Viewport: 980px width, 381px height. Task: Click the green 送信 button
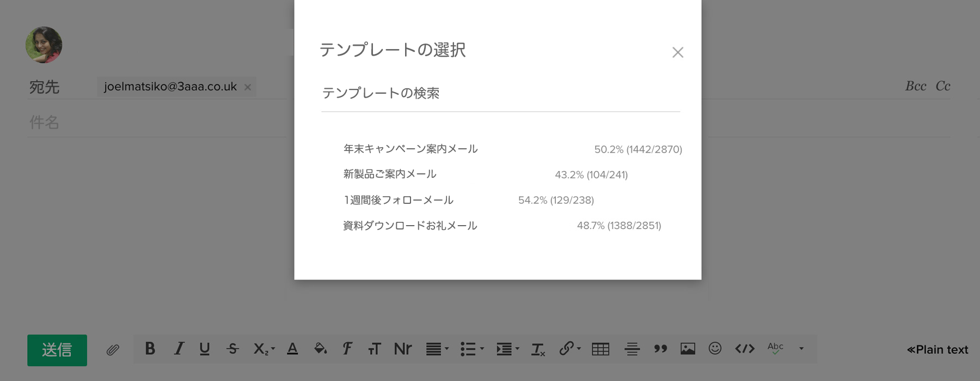pos(57,350)
